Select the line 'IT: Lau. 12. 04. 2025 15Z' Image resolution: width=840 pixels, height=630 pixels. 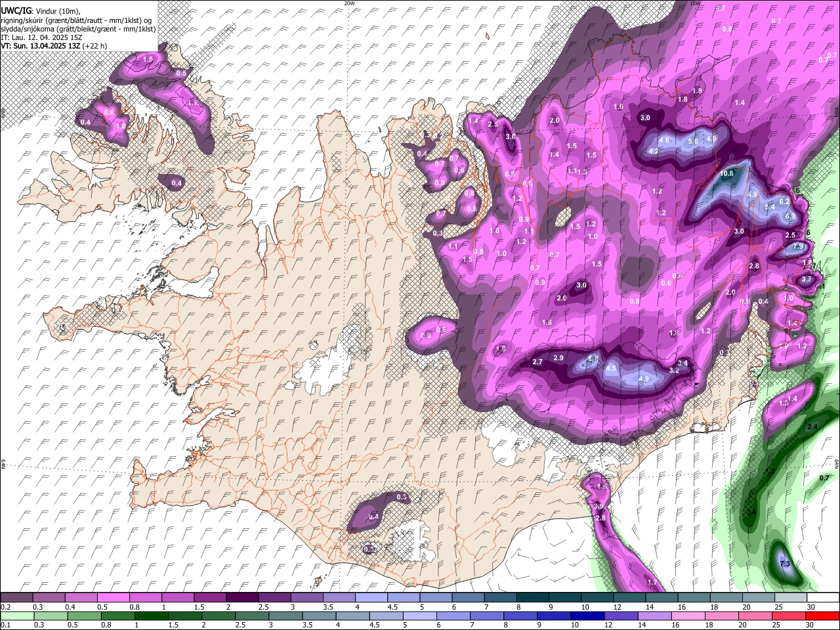pos(41,37)
